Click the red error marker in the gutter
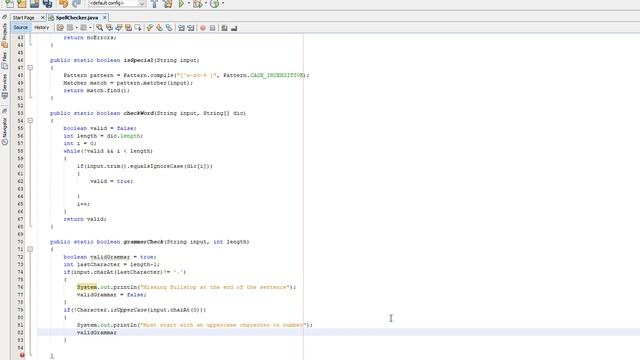This screenshot has width=640, height=360. tap(22, 356)
